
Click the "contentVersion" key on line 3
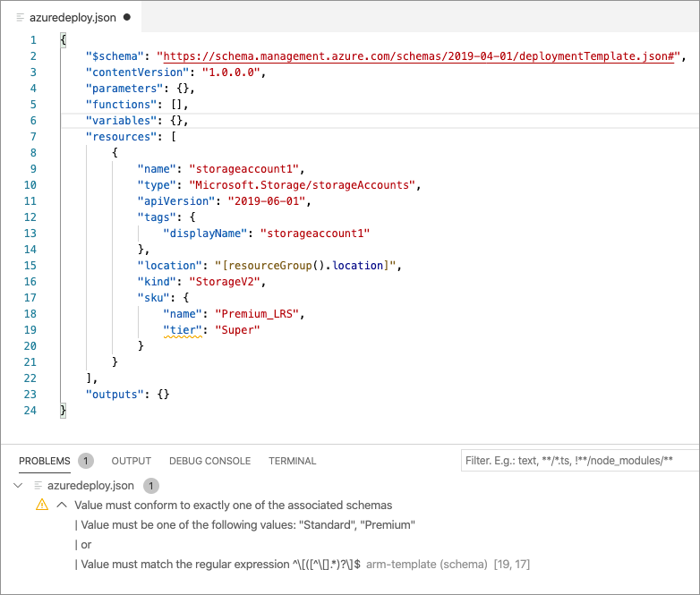tap(138, 72)
